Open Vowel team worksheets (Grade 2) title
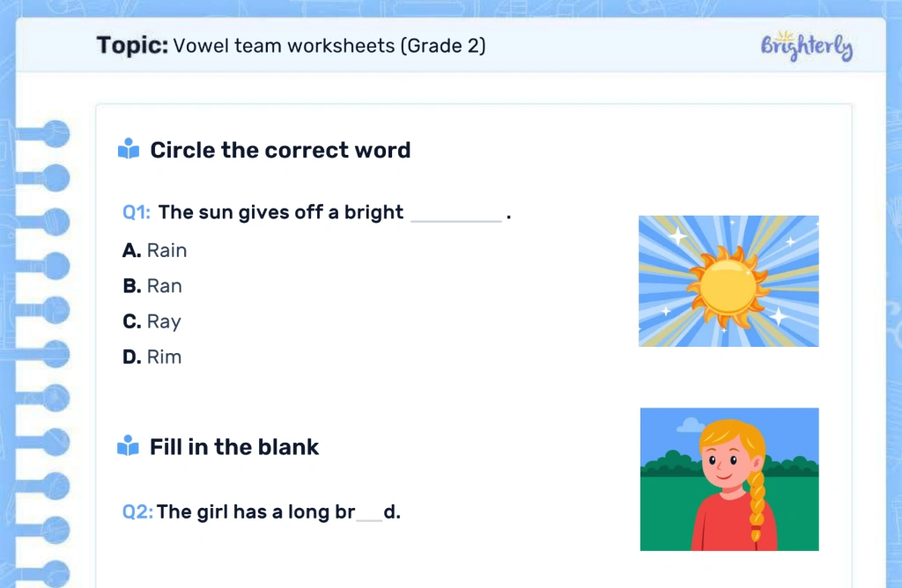The width and height of the screenshot is (902, 588). 329,46
